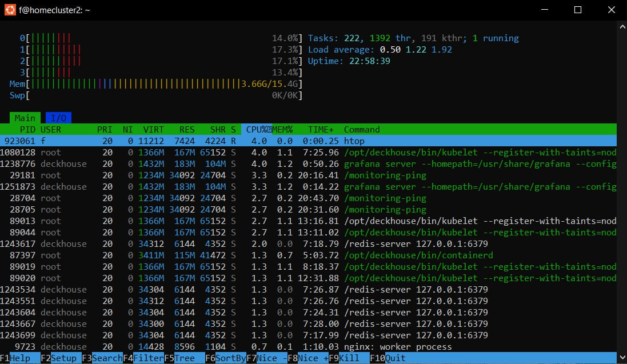Click the Load average line
Image resolution: width=627 pixels, height=364 pixels.
pos(380,50)
